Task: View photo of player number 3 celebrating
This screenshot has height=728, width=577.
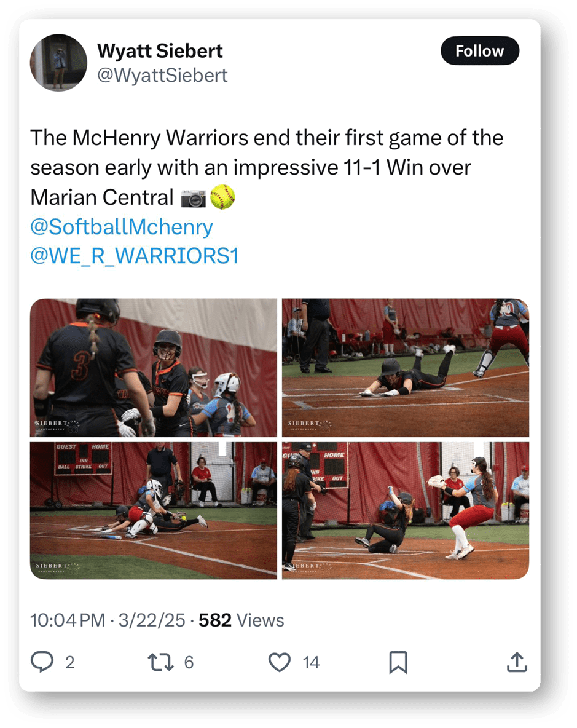Action: [x=154, y=368]
